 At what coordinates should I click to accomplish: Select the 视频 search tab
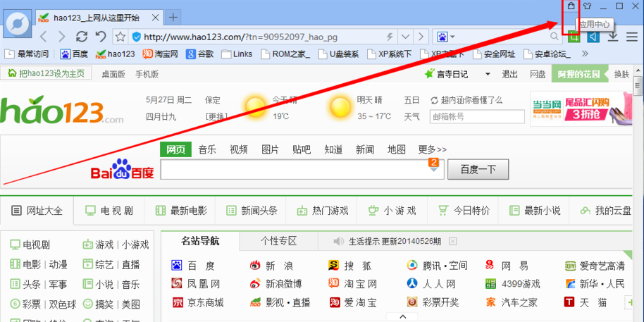[x=239, y=149]
